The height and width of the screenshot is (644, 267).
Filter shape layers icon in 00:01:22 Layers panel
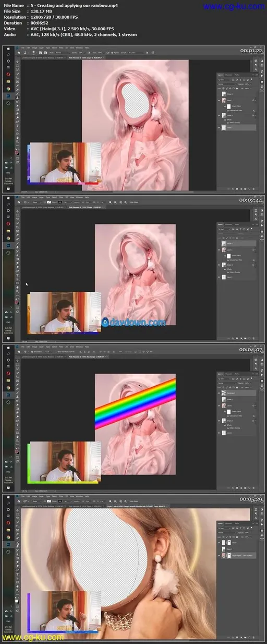click(244, 80)
